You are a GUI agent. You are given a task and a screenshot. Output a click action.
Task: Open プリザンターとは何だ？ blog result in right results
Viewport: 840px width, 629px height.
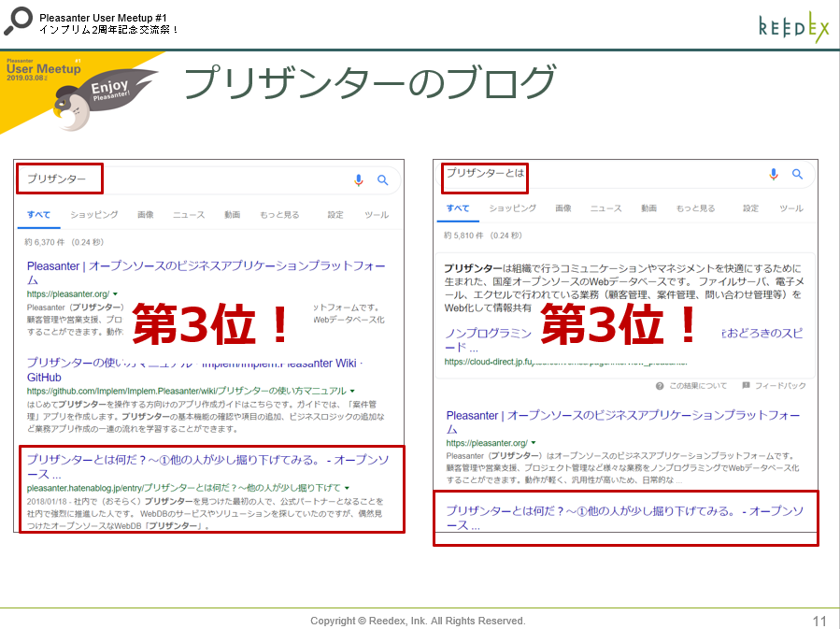[625, 518]
